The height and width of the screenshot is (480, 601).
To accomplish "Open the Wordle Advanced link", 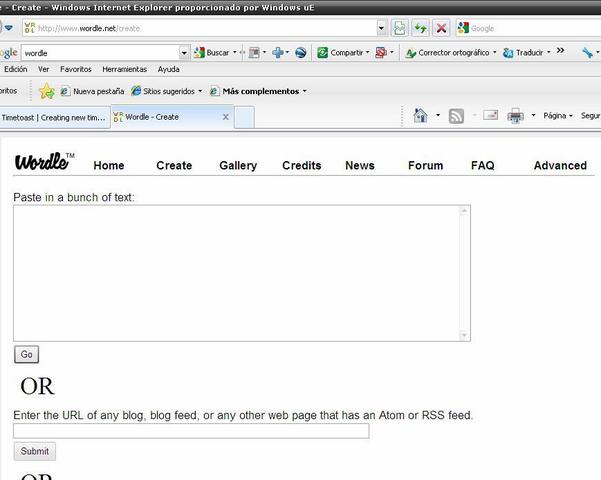I will [560, 165].
